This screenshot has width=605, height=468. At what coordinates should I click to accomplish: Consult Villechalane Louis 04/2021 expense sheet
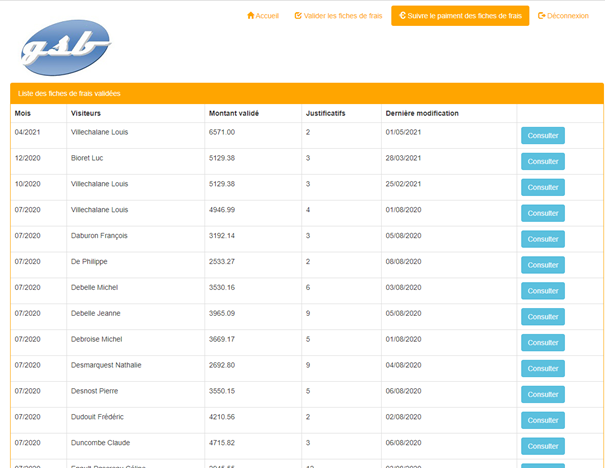(542, 135)
